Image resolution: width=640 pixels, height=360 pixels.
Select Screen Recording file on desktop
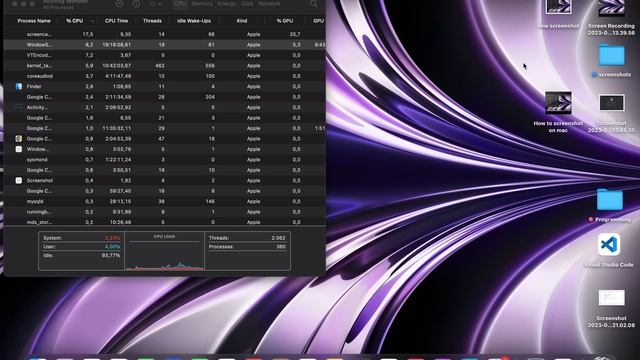coord(611,8)
